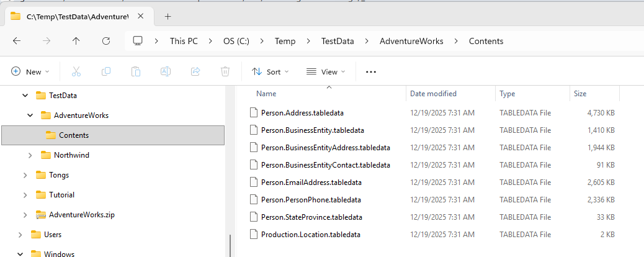Refresh the current folder view
The image size is (644, 257).
click(106, 41)
